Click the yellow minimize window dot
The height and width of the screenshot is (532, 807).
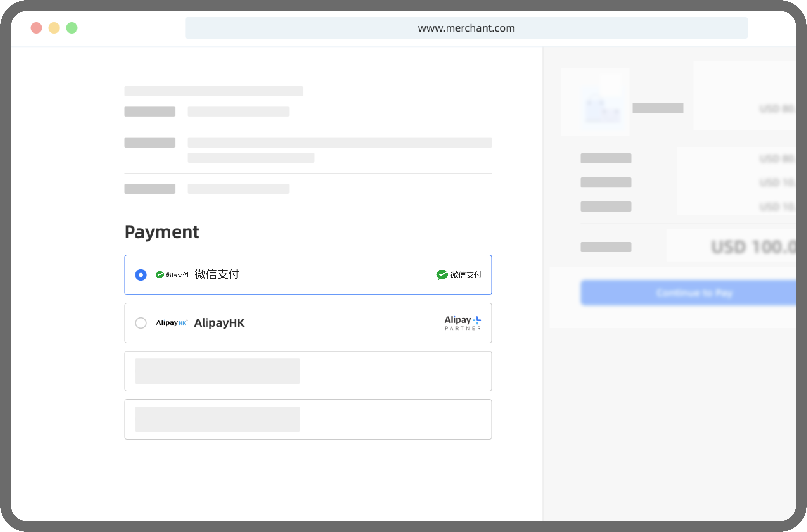click(54, 28)
